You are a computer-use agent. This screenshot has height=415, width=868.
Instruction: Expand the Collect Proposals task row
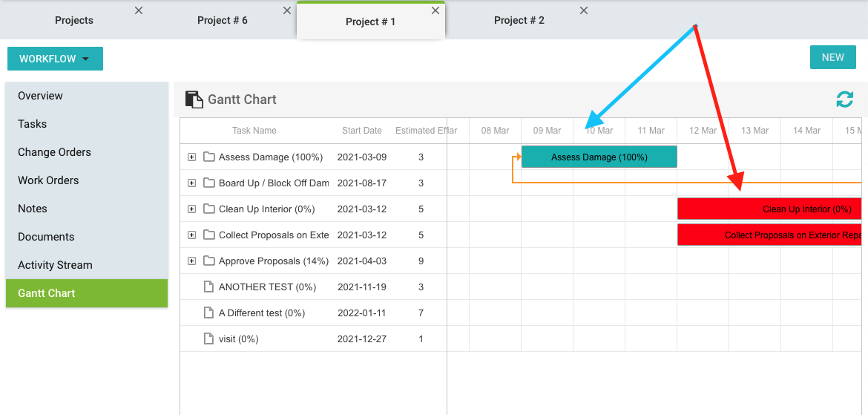(191, 235)
